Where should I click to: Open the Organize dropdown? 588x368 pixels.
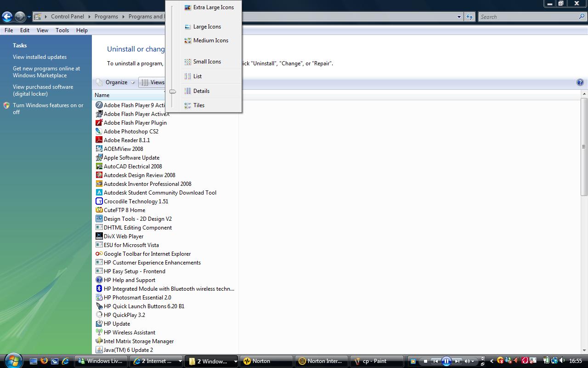[x=116, y=82]
